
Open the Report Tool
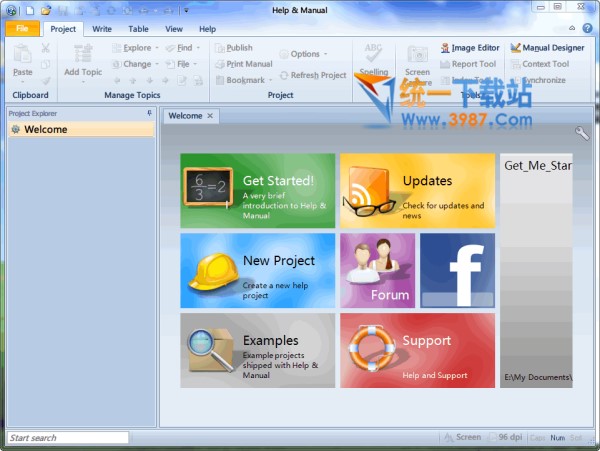click(468, 64)
